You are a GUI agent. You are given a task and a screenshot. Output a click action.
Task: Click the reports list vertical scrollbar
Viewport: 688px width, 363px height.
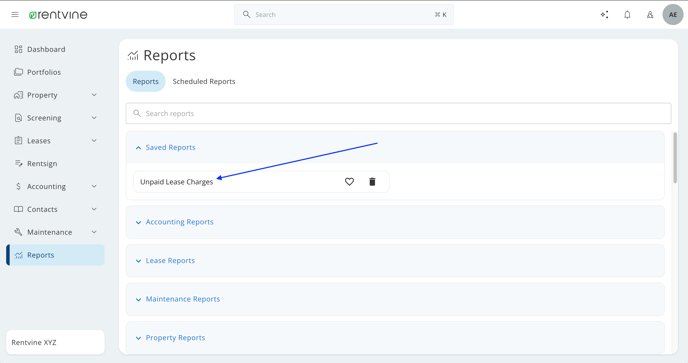[x=675, y=158]
